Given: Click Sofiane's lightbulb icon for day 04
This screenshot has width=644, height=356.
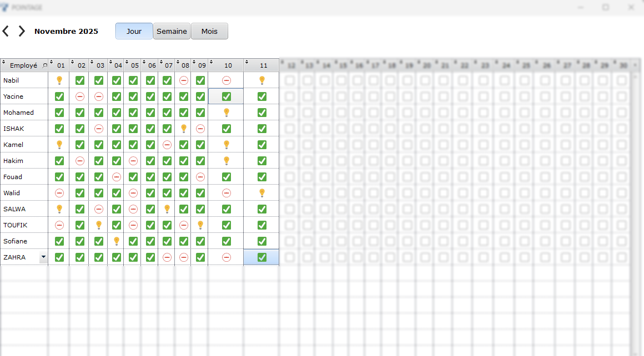Looking at the screenshot, I should [117, 241].
